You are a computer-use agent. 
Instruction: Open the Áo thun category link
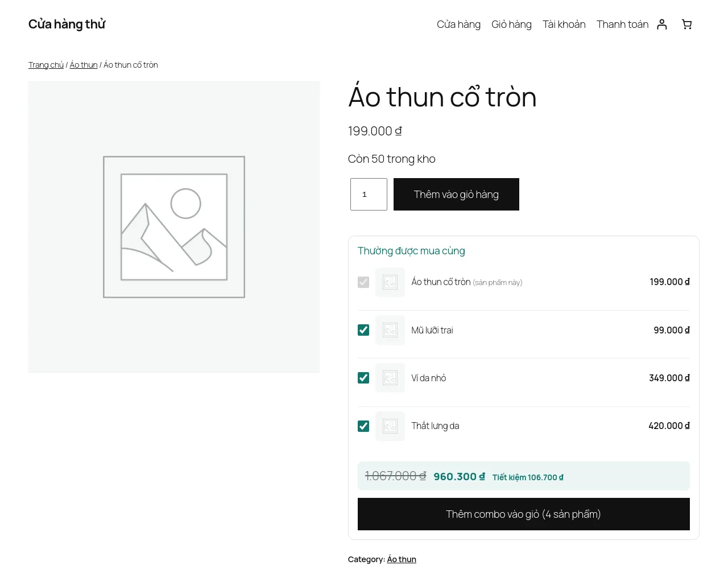(x=402, y=559)
